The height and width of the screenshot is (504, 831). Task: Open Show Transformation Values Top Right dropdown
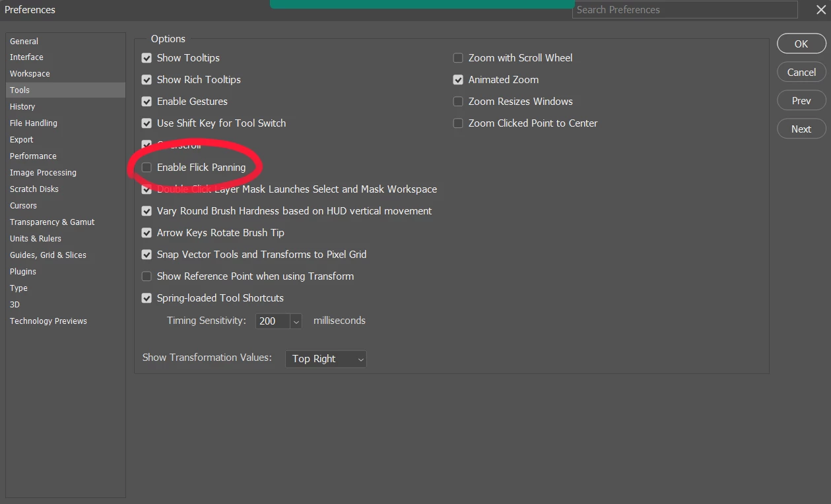pos(326,359)
